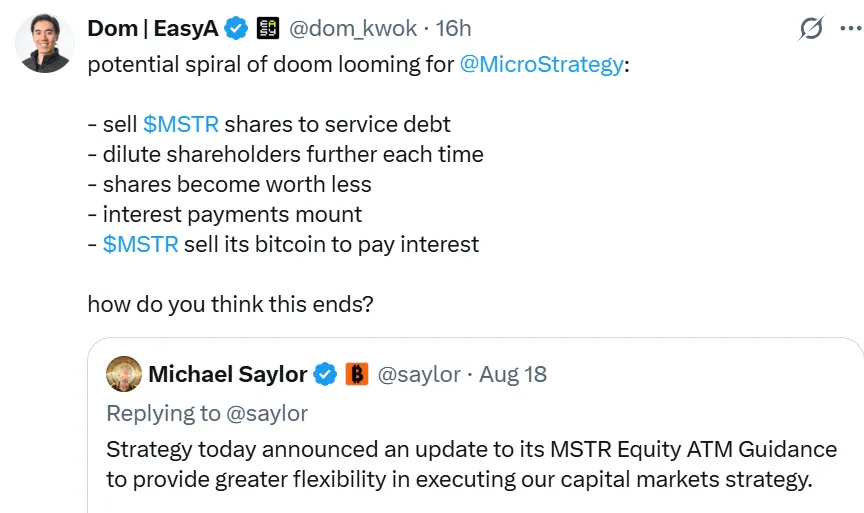This screenshot has height=513, width=864.
Task: Click the Grok icon on the tweet
Action: [x=810, y=29]
